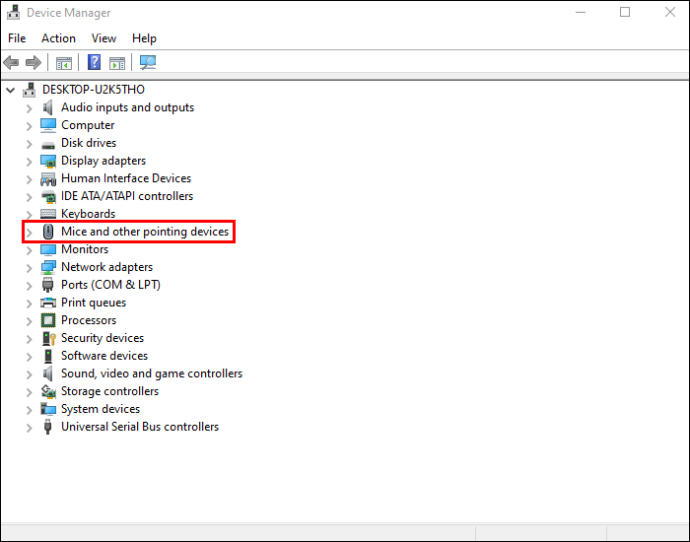Click the Security devices key icon
This screenshot has height=542, width=690.
pyautogui.click(x=48, y=338)
